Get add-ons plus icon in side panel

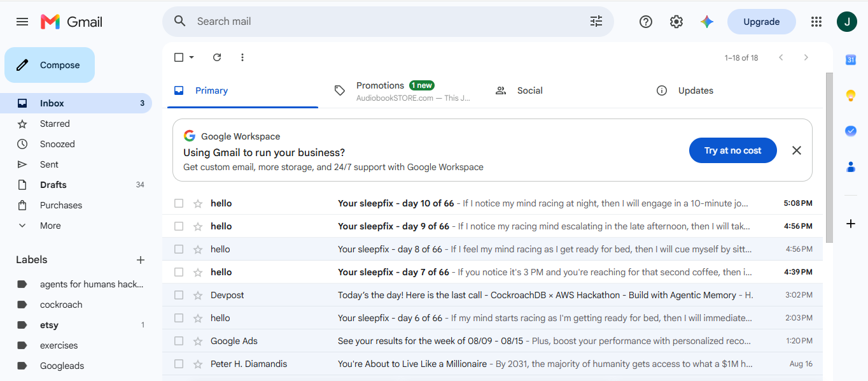851,224
